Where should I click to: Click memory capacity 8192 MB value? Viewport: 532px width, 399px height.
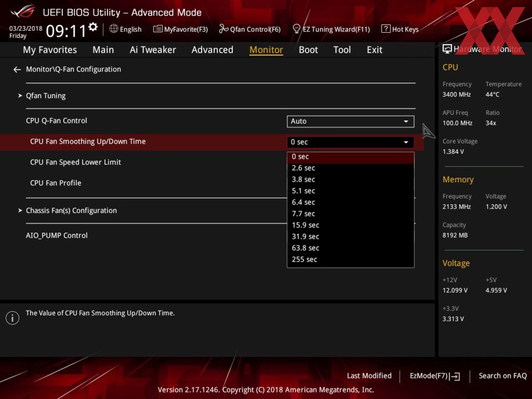point(455,235)
